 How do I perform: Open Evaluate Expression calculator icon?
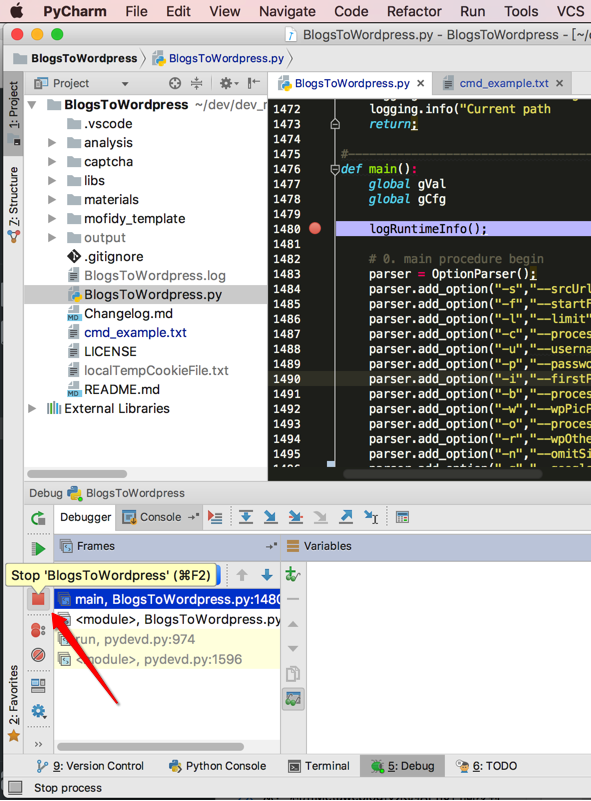[x=402, y=517]
